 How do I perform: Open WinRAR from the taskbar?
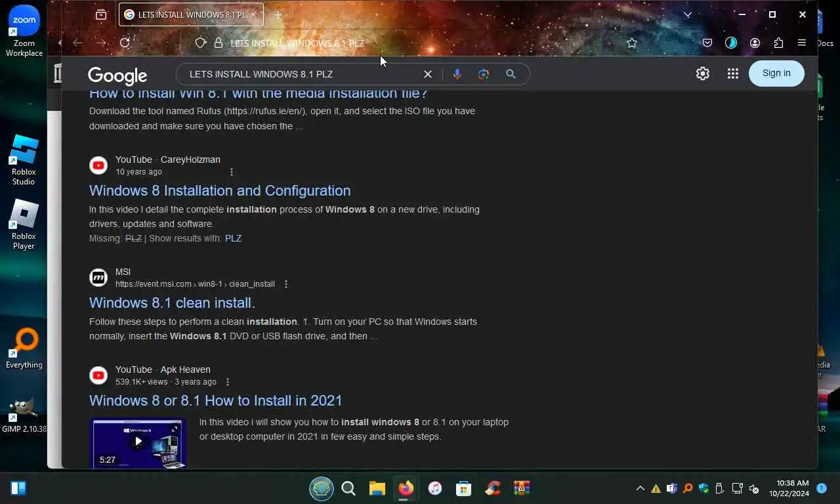click(x=522, y=488)
